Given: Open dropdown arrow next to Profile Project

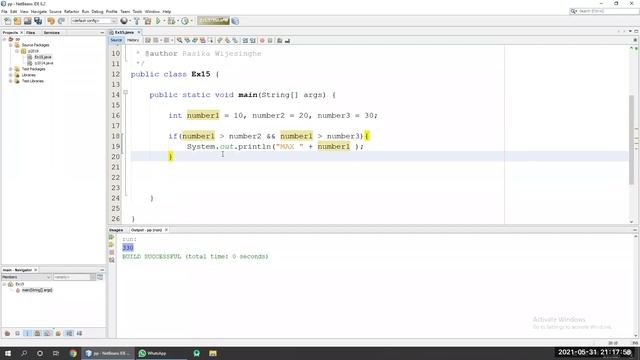Looking at the screenshot, I should click(191, 21).
